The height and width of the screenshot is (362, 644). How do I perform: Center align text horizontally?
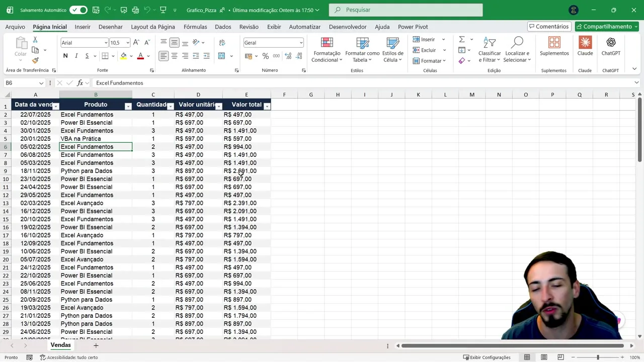point(174,56)
